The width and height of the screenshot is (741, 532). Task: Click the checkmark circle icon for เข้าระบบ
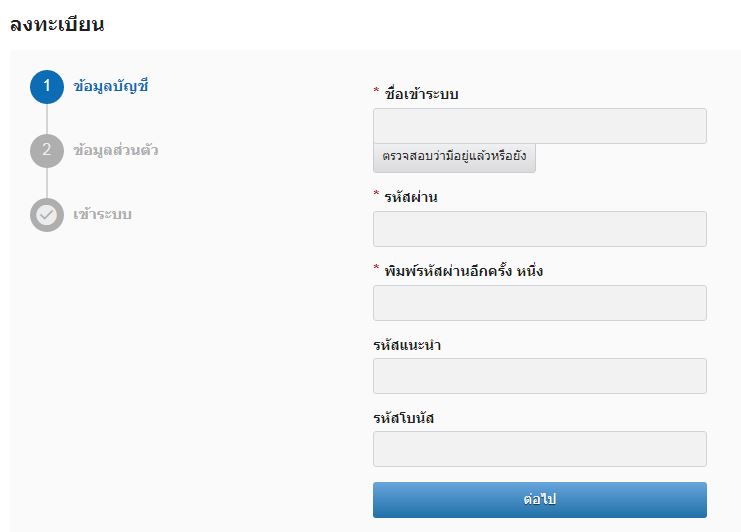point(46,215)
